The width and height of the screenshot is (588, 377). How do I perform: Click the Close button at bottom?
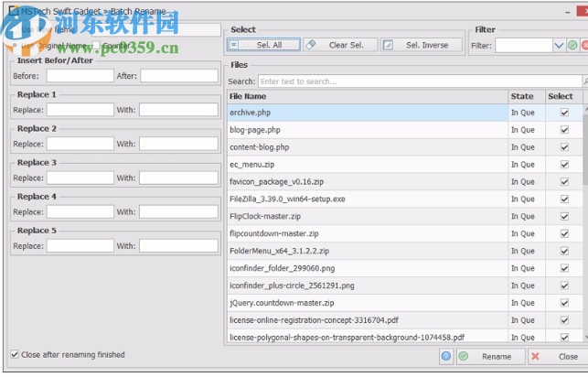pyautogui.click(x=559, y=356)
